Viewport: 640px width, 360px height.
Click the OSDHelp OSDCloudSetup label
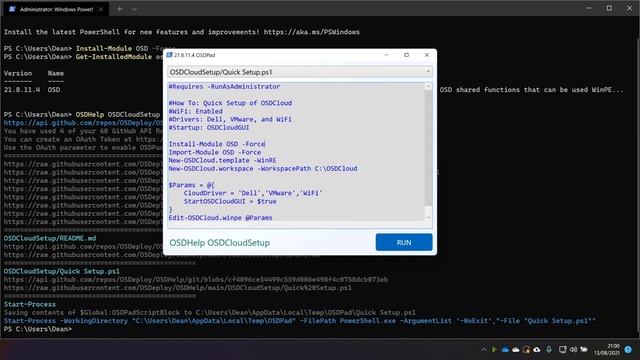(x=220, y=243)
